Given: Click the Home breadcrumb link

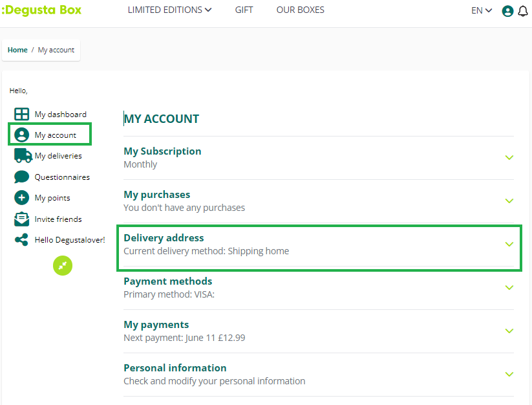Looking at the screenshot, I should [17, 50].
